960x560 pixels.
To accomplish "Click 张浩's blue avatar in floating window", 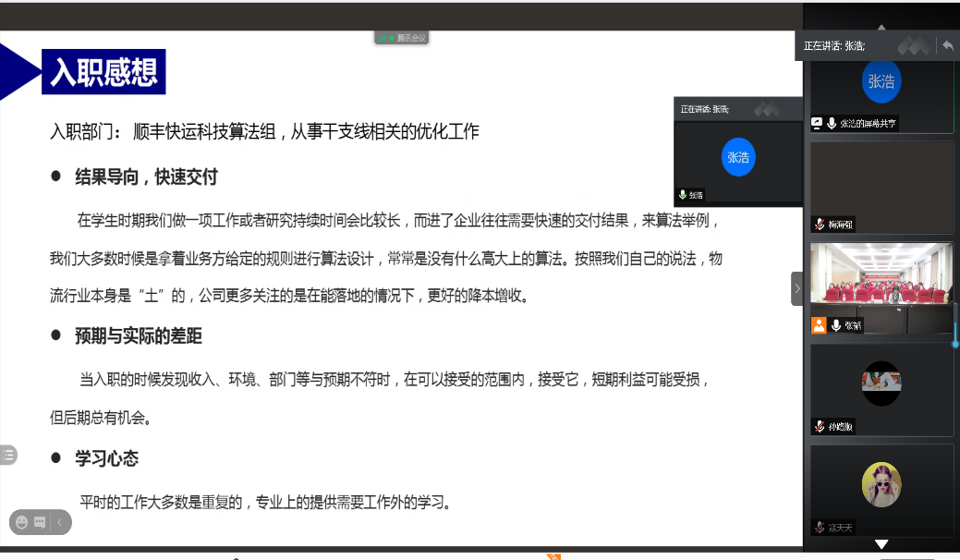I will (738, 157).
